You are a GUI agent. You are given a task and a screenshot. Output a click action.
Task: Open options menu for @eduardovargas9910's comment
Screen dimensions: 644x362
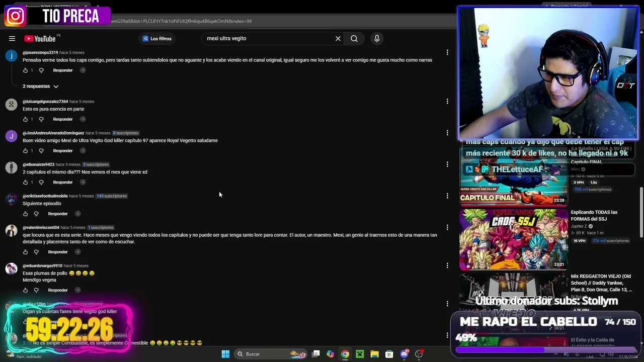coord(447,266)
